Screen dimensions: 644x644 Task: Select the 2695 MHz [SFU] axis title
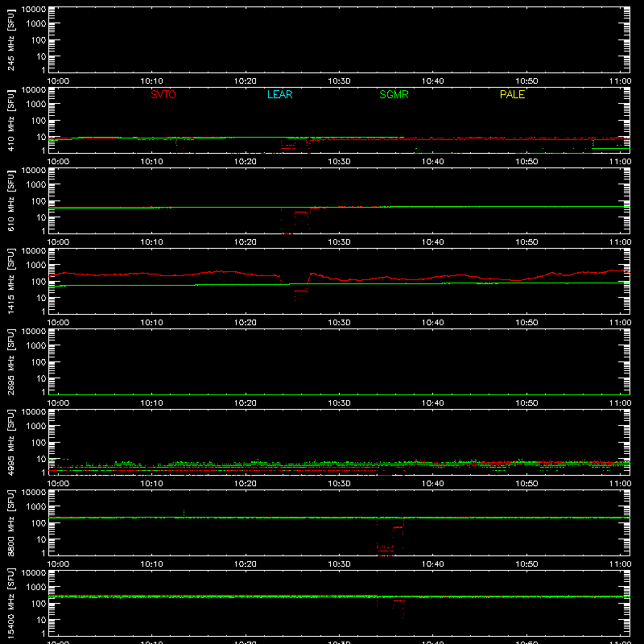[x=10, y=361]
